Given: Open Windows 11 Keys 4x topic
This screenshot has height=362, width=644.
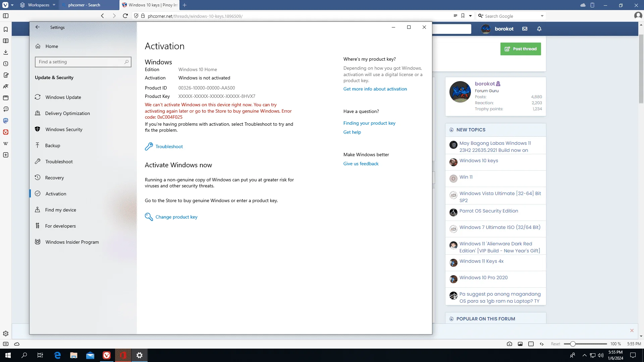Looking at the screenshot, I should coord(481,261).
